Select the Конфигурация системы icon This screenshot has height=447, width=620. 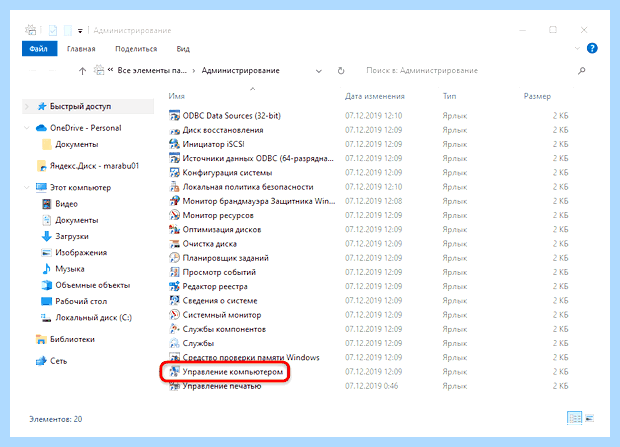[x=174, y=173]
